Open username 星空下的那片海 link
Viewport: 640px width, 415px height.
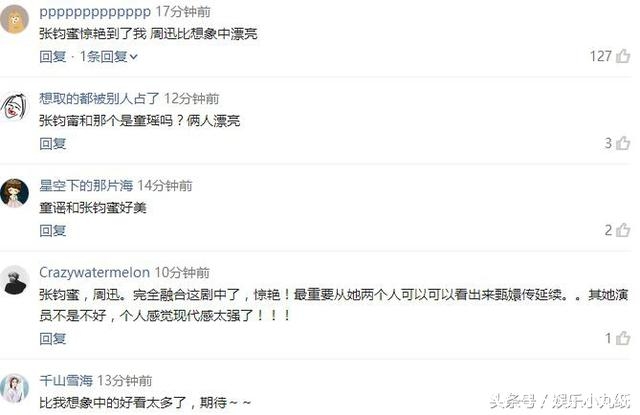pyautogui.click(x=86, y=185)
